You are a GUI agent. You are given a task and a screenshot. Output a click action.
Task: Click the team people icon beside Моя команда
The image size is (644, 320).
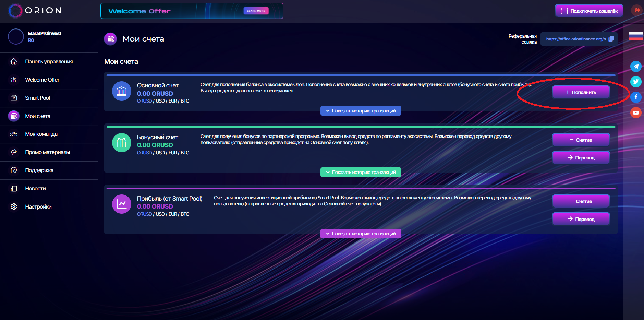(14, 134)
